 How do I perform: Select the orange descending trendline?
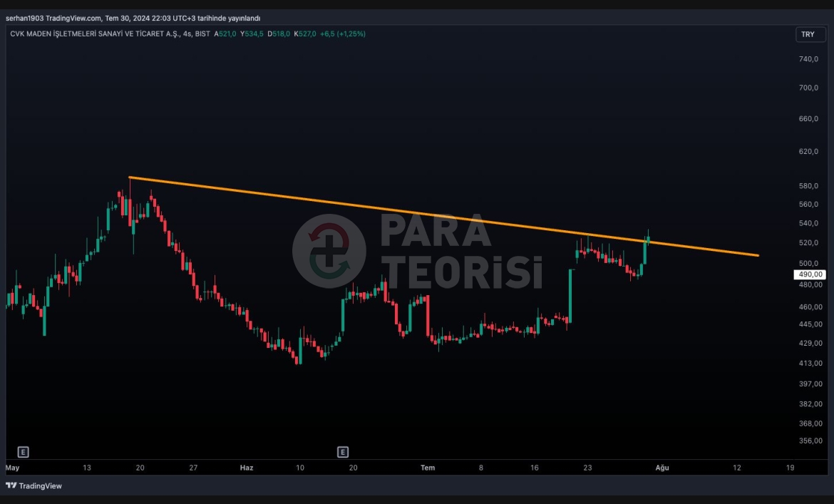click(x=444, y=217)
